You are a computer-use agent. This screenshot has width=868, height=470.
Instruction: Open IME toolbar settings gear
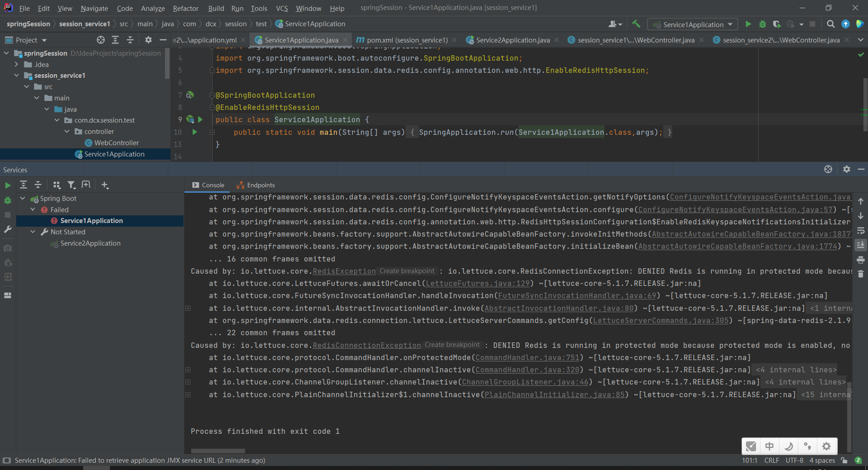[826, 446]
